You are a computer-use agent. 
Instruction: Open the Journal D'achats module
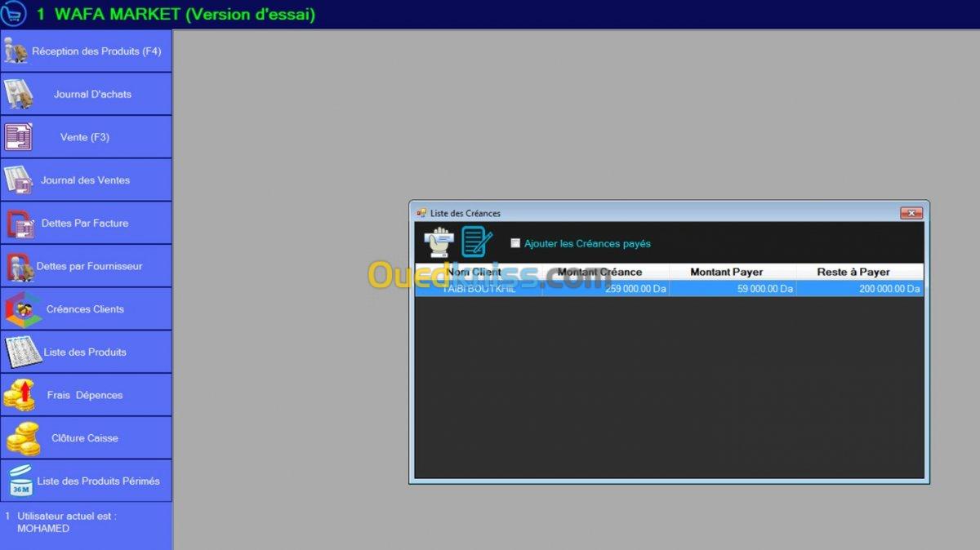(x=86, y=95)
